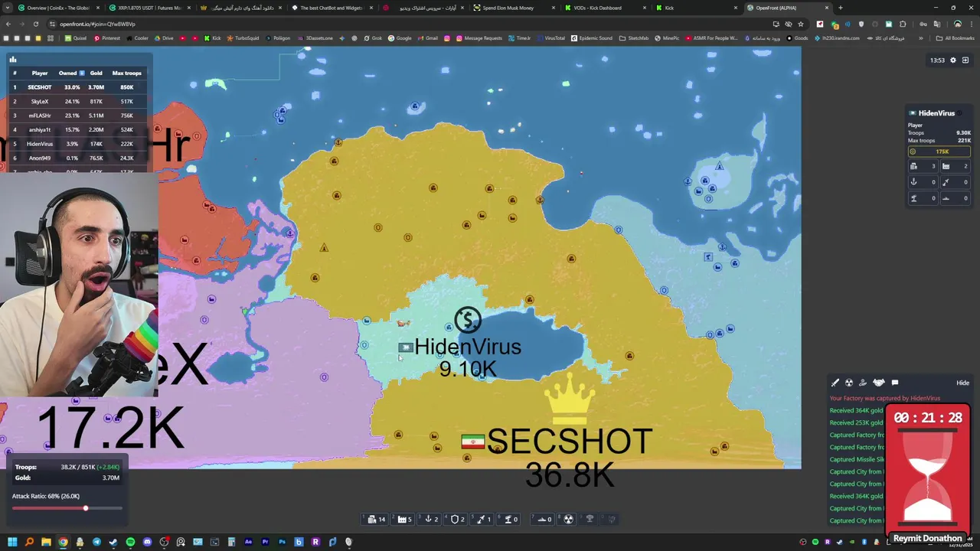Adjust the Attack Ratio slider handle

pyautogui.click(x=86, y=508)
